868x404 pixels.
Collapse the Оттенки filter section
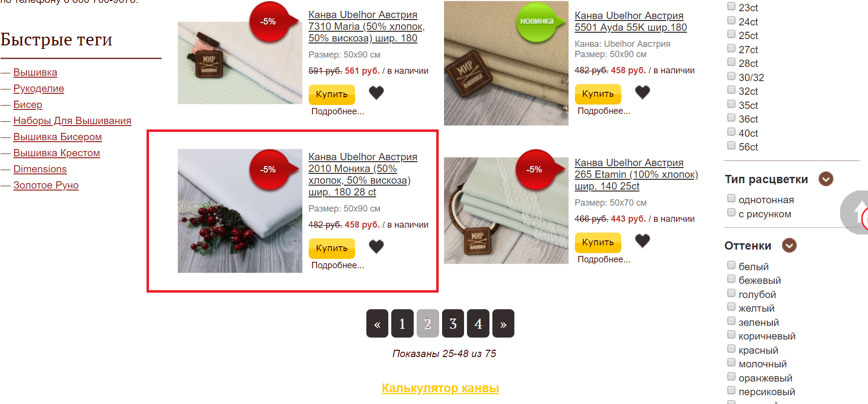point(789,245)
